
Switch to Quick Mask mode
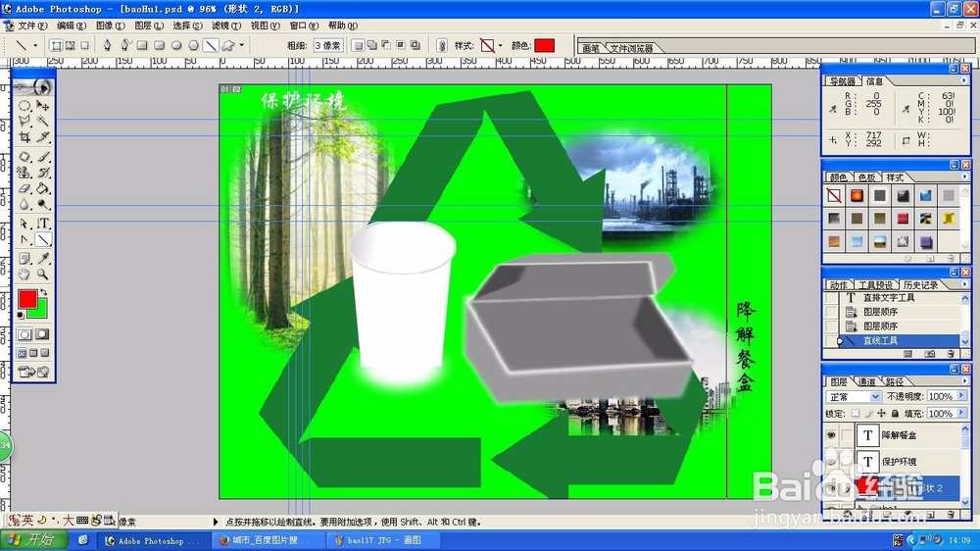[x=42, y=334]
